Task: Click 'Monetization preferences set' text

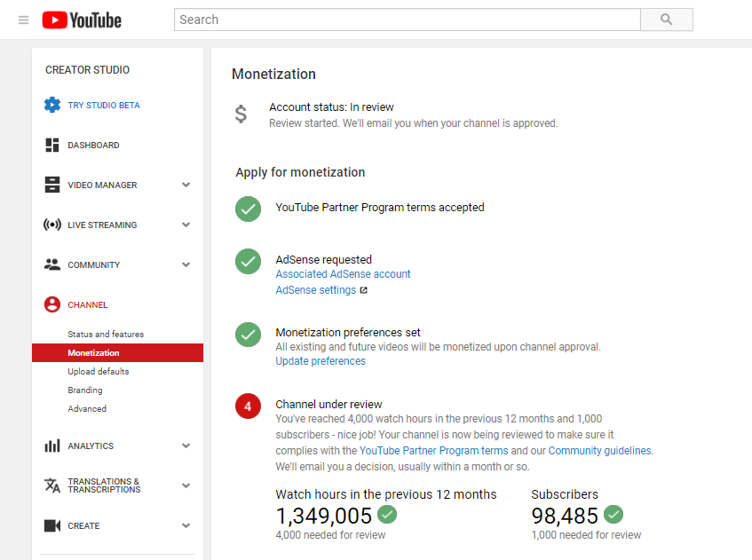Action: pyautogui.click(x=348, y=332)
